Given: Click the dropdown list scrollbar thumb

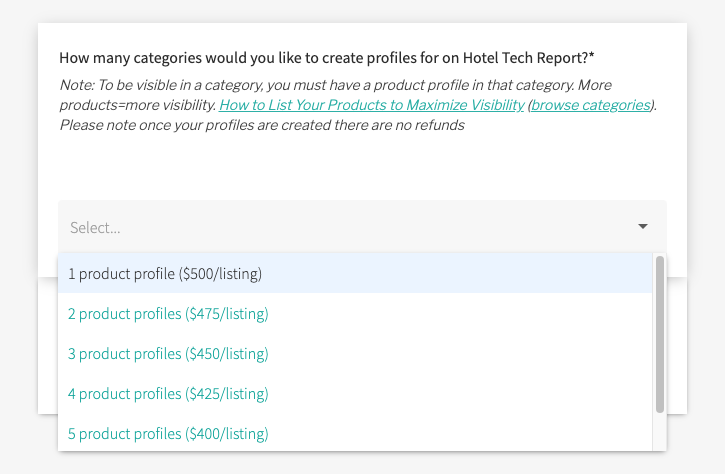Looking at the screenshot, I should (x=660, y=334).
